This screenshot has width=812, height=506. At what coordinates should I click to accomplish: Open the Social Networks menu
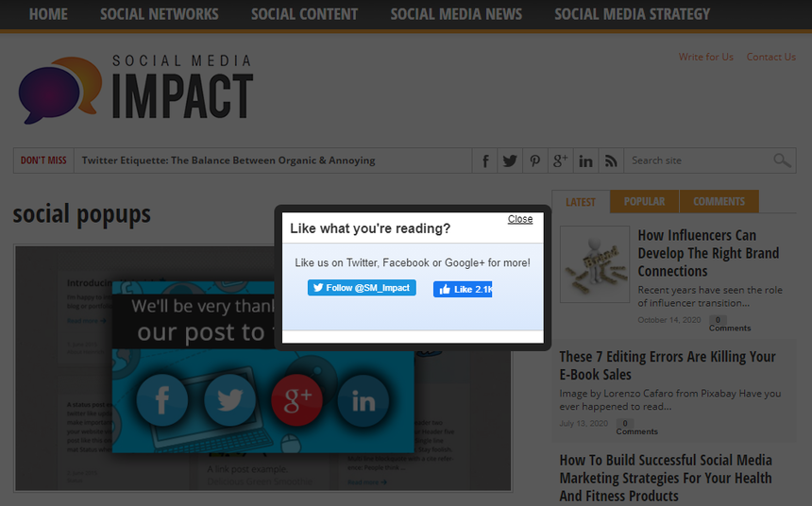coord(159,14)
